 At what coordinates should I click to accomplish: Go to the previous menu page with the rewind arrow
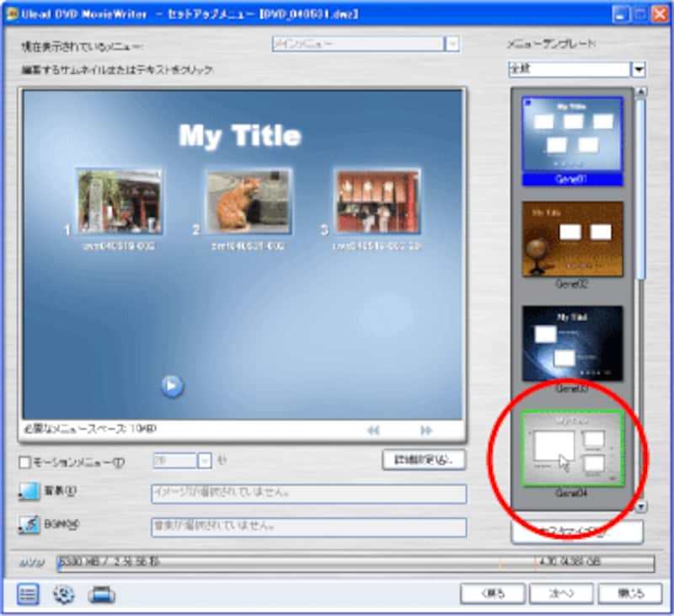point(373,431)
